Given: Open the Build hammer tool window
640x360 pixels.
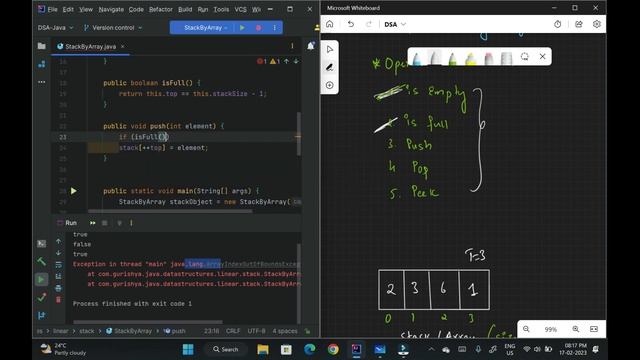Looking at the screenshot, I should pyautogui.click(x=42, y=261).
